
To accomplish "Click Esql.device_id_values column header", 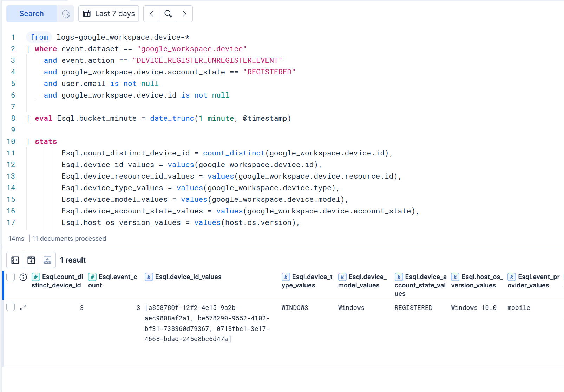I will click(183, 277).
